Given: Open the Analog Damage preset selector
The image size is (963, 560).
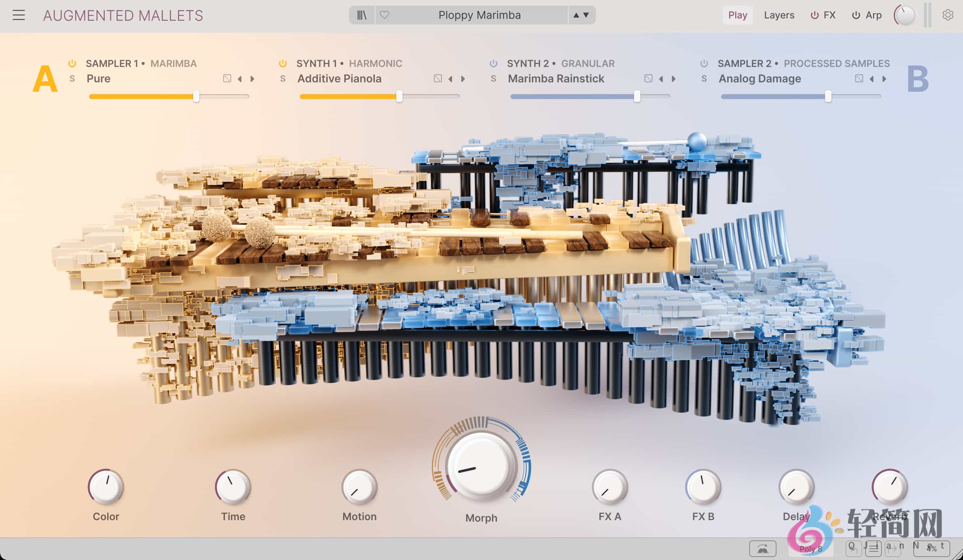Looking at the screenshot, I should [759, 79].
